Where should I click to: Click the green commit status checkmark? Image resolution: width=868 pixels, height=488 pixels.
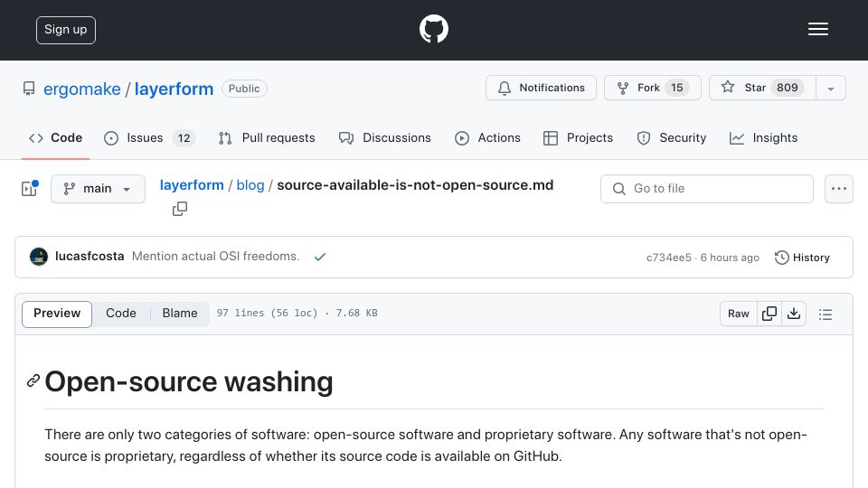click(x=320, y=257)
